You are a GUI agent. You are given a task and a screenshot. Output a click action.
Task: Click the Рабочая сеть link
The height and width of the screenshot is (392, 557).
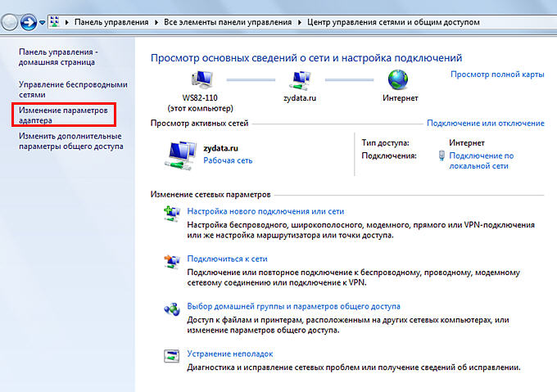coord(228,160)
